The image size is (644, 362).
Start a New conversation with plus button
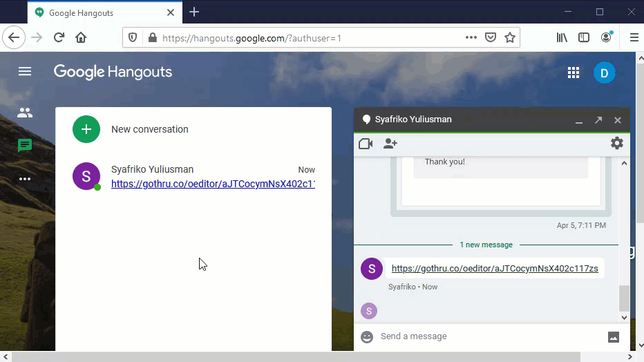(86, 129)
